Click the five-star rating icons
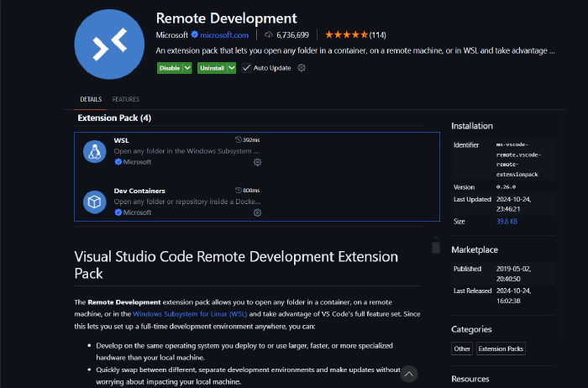 pos(345,35)
